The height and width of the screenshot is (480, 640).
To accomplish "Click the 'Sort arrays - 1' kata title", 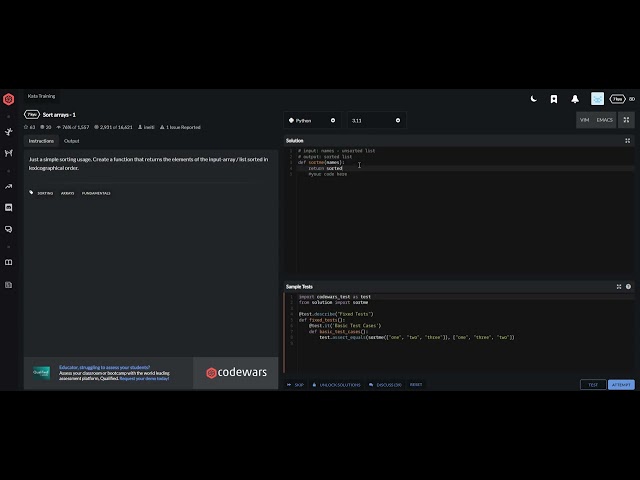I will click(59, 115).
